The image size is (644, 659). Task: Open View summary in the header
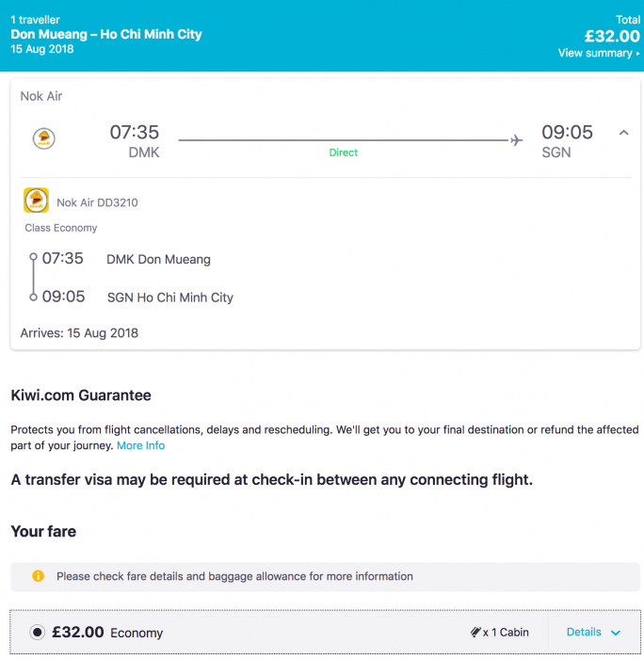pyautogui.click(x=599, y=54)
